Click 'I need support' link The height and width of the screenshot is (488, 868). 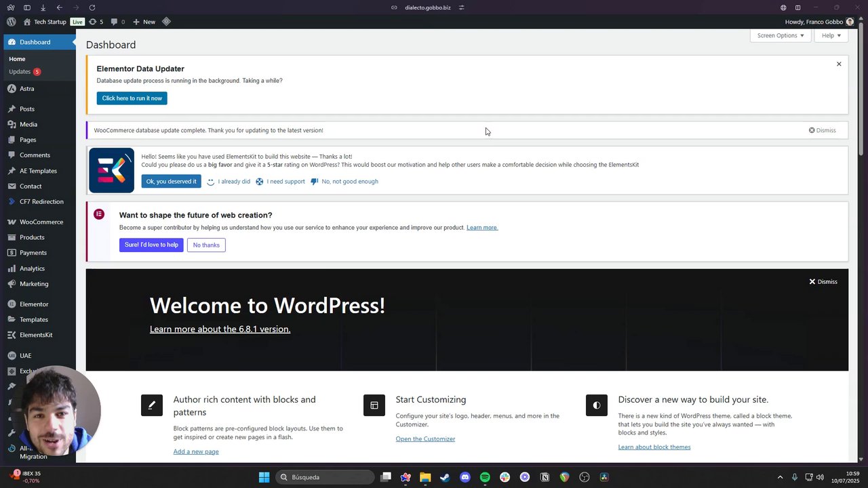pyautogui.click(x=280, y=182)
